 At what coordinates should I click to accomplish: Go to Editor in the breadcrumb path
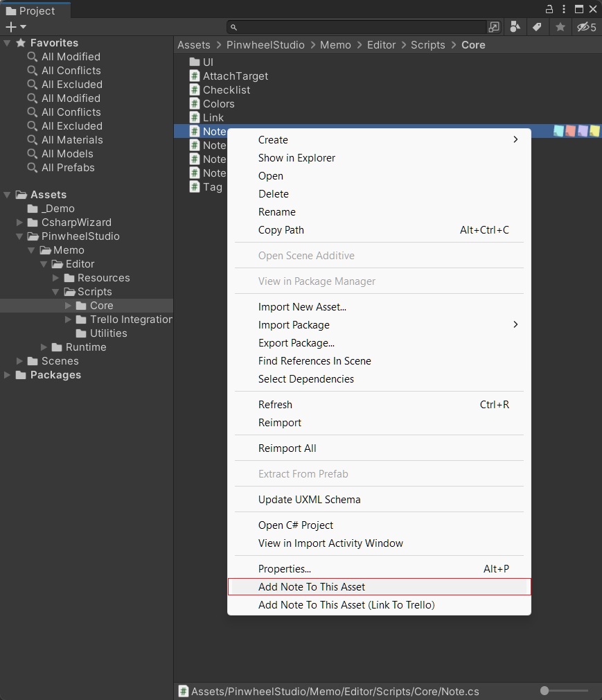pos(382,45)
